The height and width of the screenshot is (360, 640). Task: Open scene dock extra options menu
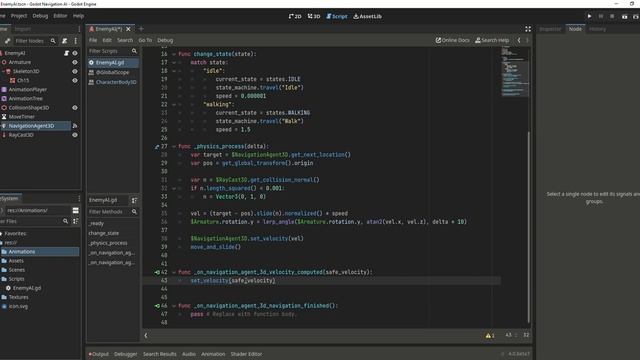[x=76, y=41]
